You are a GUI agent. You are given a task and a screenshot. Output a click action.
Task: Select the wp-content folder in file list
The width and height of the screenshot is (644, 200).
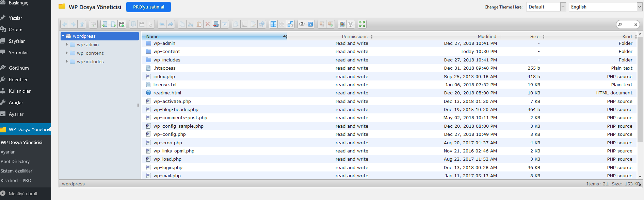click(x=389, y=51)
